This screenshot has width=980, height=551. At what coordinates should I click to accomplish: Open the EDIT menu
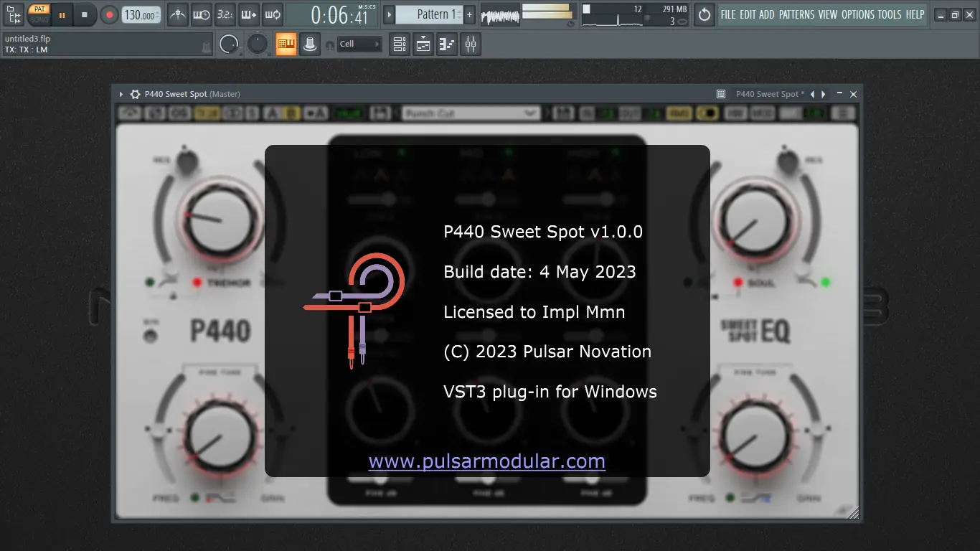point(748,14)
